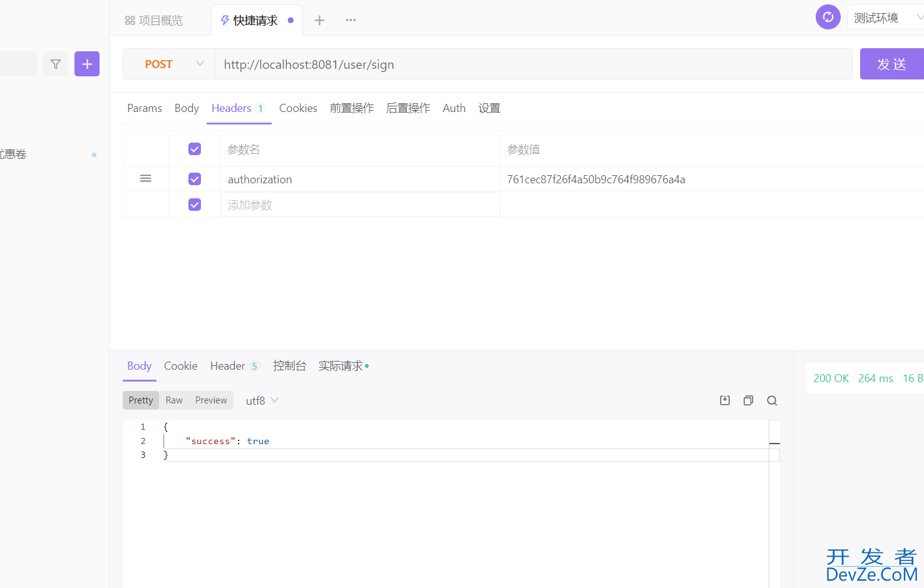Open the tab more-options ellipsis menu
924x588 pixels.
point(351,20)
